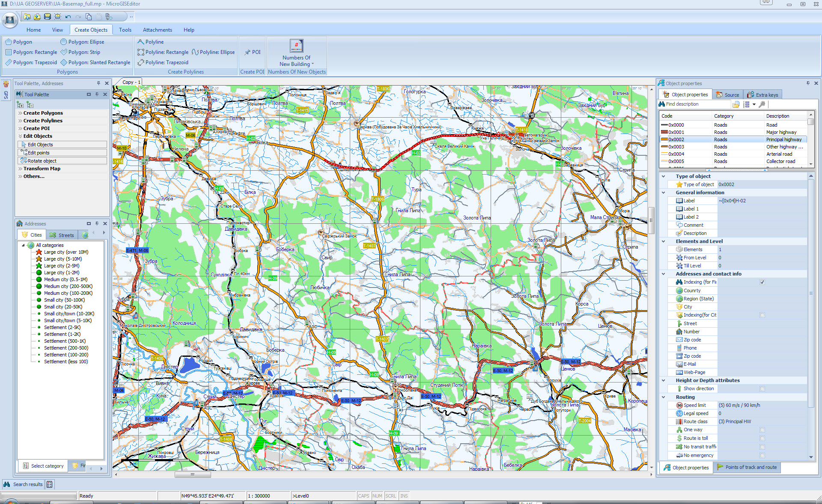822x504 pixels.
Task: Check the Show direction checkbox
Action: tap(762, 389)
